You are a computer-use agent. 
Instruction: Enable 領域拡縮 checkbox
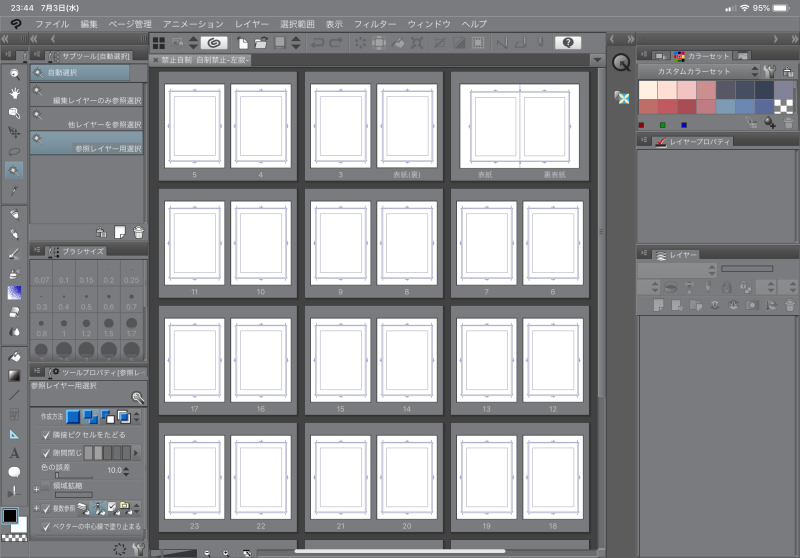(x=46, y=486)
